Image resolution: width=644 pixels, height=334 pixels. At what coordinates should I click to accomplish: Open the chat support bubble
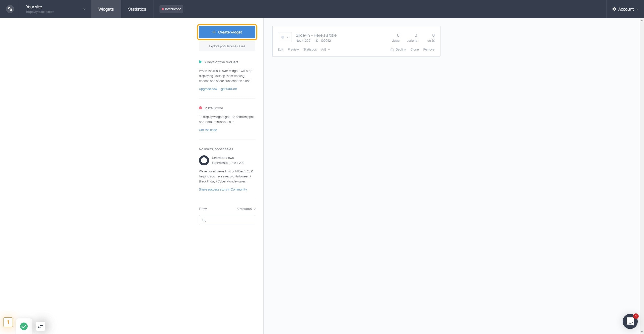630,321
